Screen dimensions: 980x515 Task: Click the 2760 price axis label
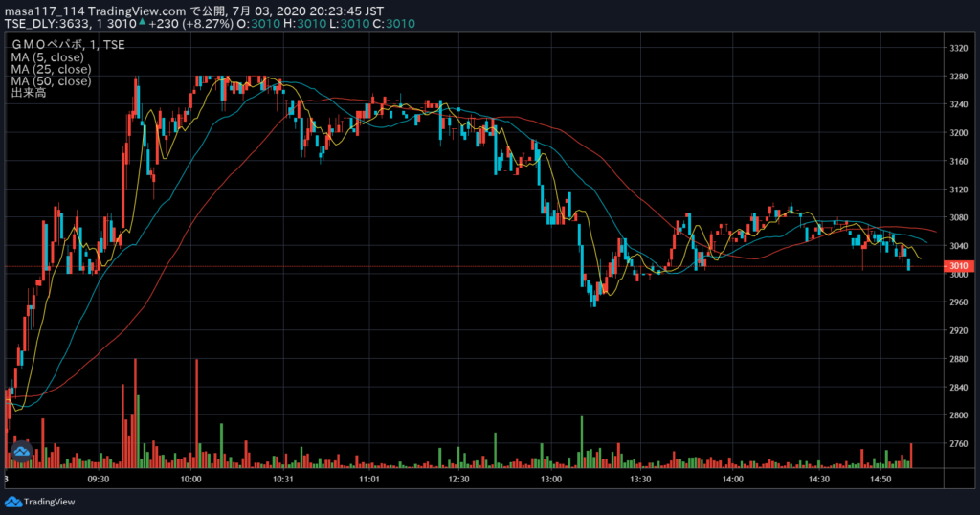[x=959, y=444]
